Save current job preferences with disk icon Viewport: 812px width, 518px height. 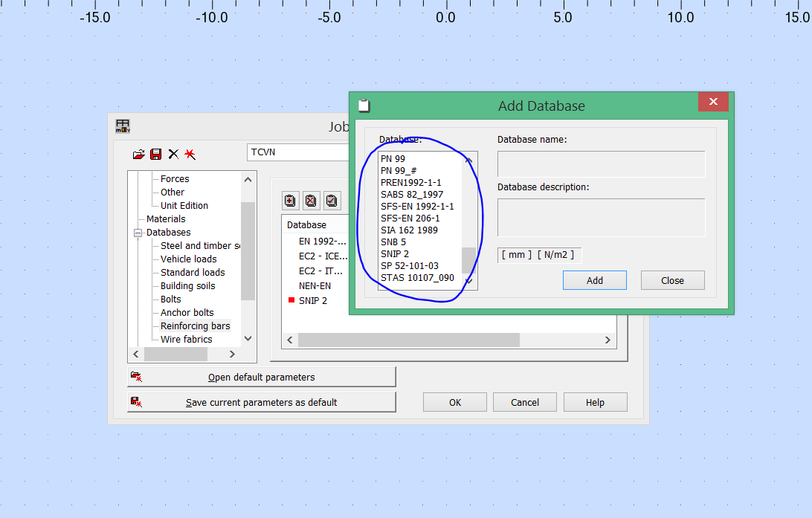(155, 154)
